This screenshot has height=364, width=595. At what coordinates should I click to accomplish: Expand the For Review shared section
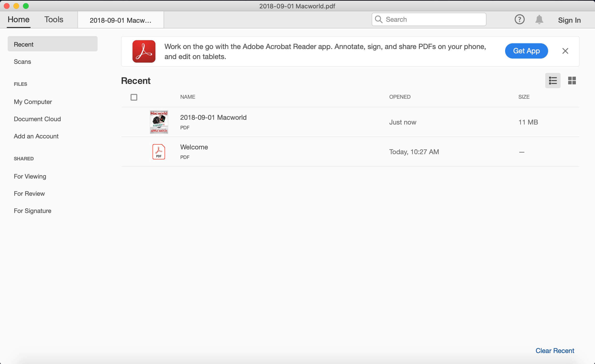pos(29,193)
